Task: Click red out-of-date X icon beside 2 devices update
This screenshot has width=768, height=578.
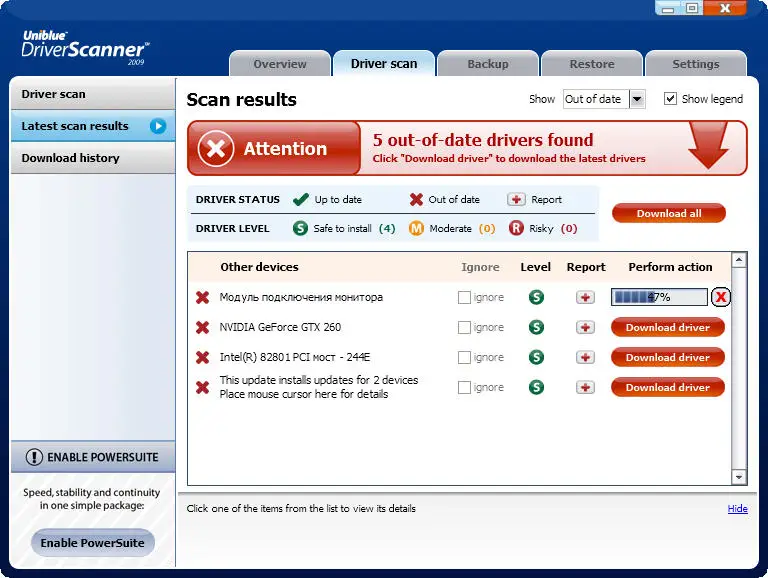Action: tap(202, 387)
